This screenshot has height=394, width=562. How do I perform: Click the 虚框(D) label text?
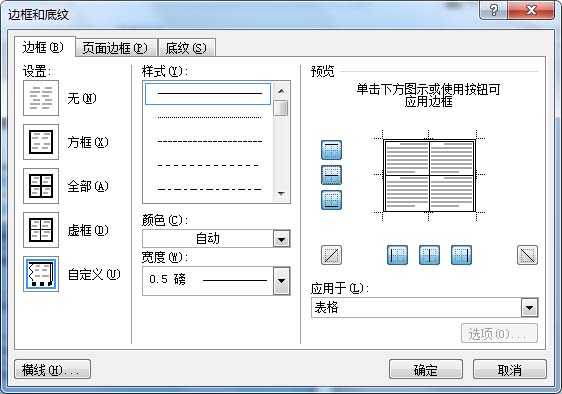(88, 230)
